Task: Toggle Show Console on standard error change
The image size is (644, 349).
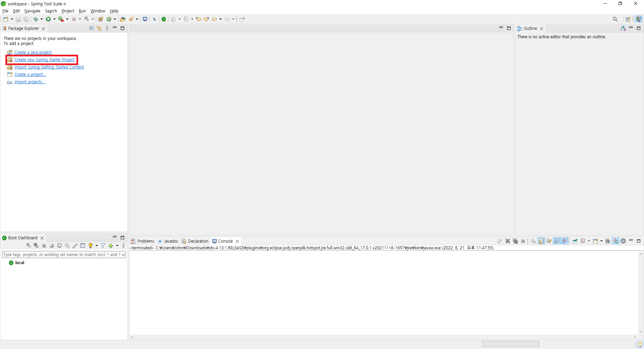Action: click(565, 241)
